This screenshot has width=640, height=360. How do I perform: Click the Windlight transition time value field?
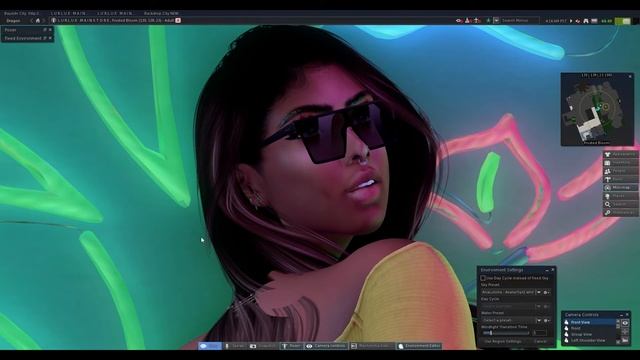(539, 333)
